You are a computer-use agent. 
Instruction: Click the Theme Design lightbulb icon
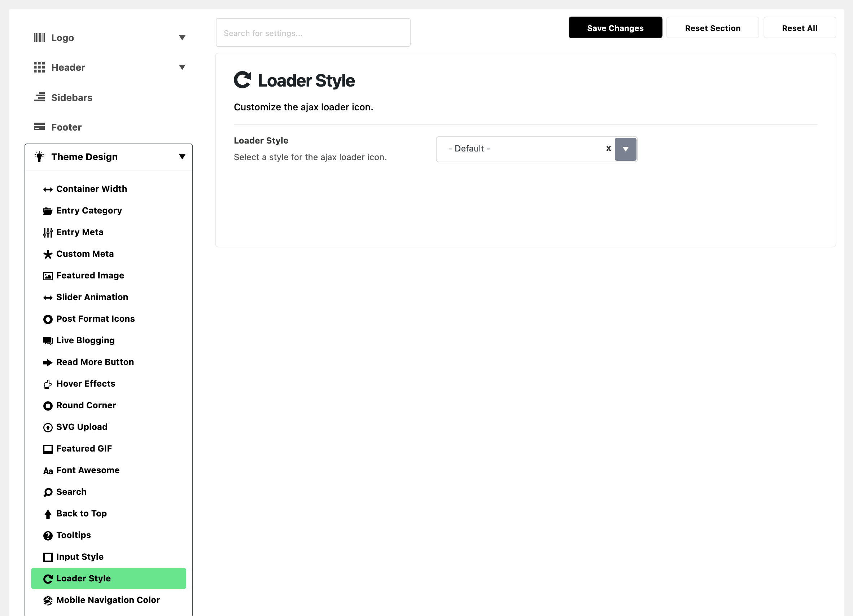(39, 157)
